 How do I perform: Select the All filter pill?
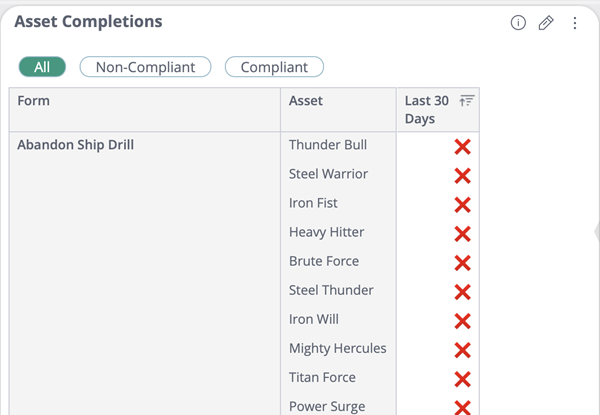pos(42,67)
